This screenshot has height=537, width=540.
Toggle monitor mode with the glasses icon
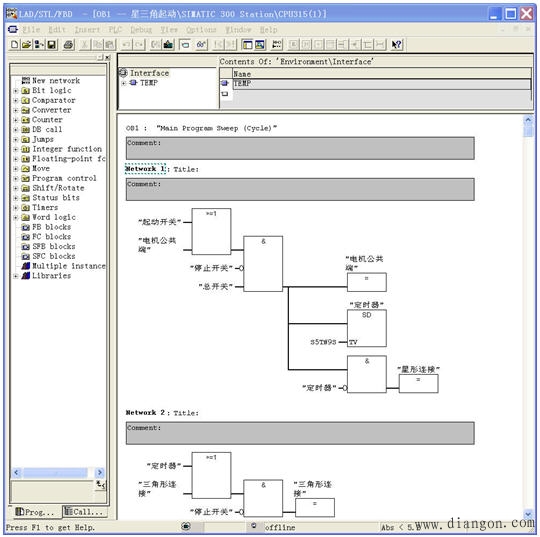(201, 44)
